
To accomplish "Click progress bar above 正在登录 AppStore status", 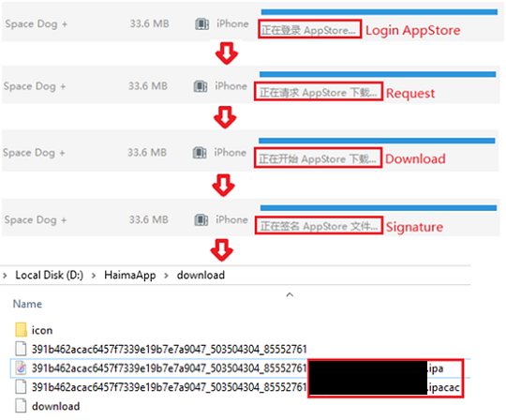I will (379, 12).
